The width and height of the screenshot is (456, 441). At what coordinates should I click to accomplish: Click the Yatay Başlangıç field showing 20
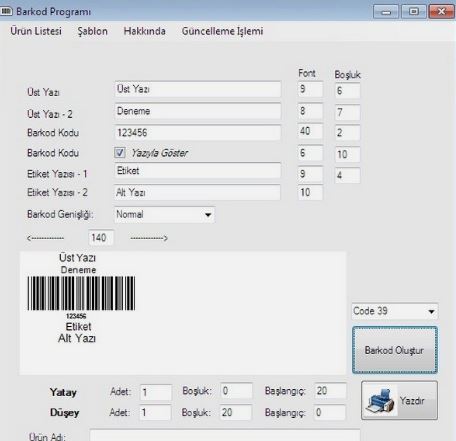[x=330, y=391]
